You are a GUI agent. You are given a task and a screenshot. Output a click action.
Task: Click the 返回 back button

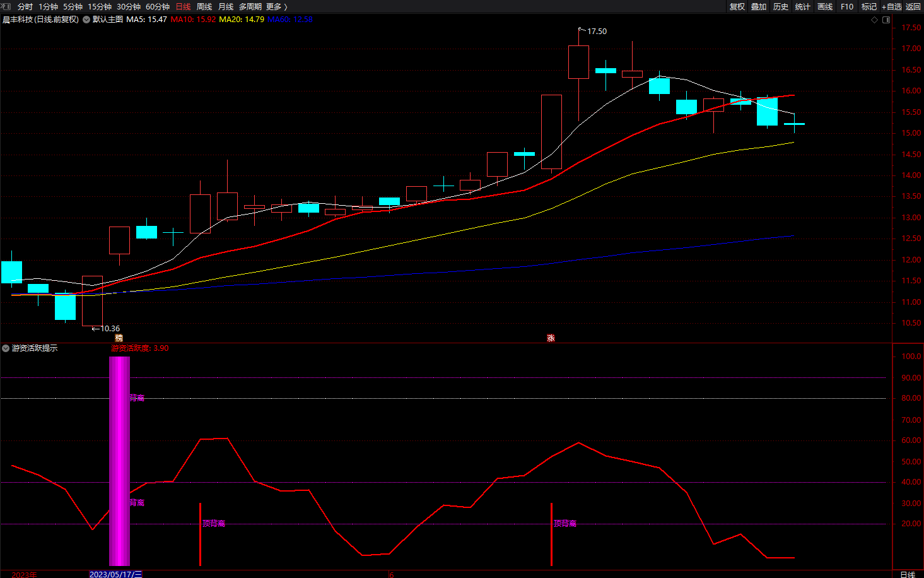(x=913, y=7)
